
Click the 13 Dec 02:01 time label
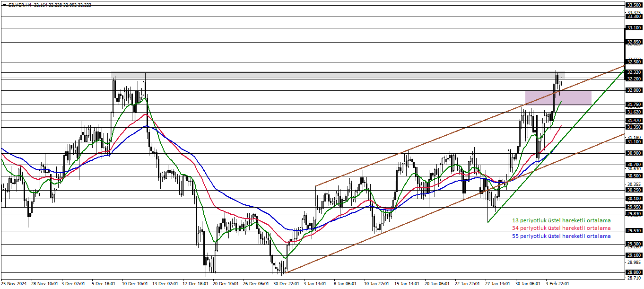(x=165, y=284)
